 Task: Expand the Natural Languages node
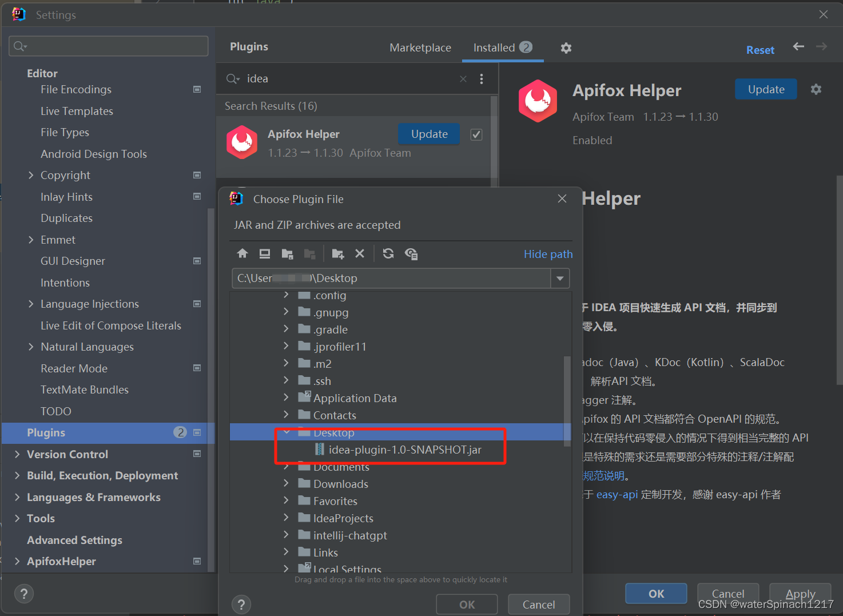(31, 347)
